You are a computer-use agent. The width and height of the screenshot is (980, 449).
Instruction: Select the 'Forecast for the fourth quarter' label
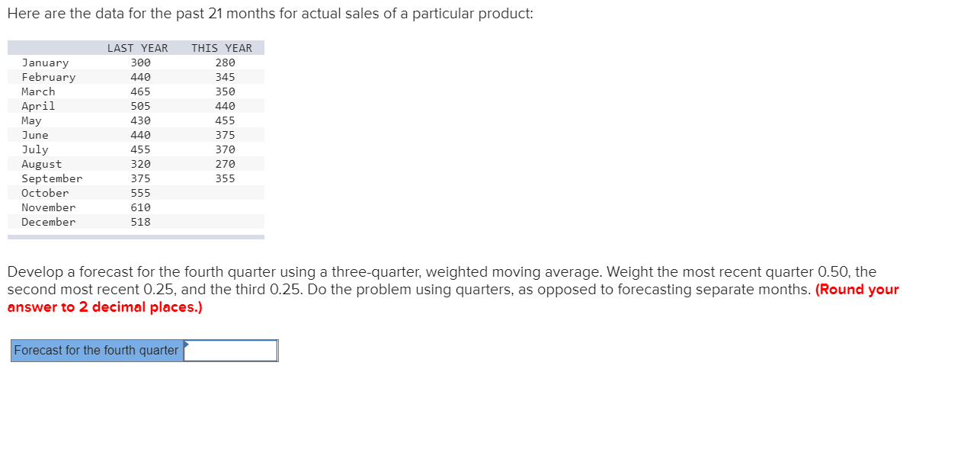(x=97, y=351)
